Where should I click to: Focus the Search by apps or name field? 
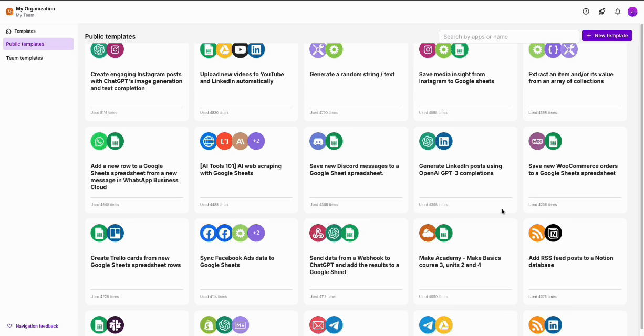[x=508, y=37]
